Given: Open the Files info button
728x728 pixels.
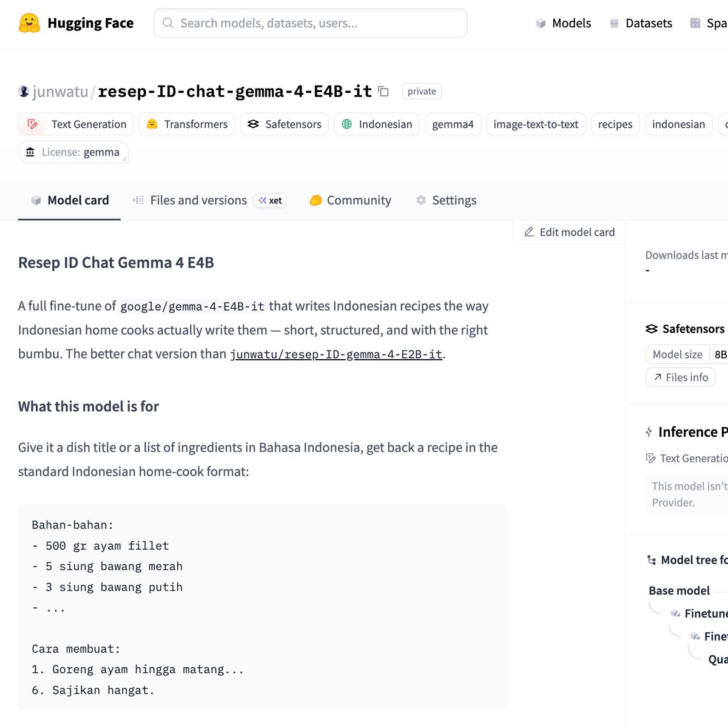Looking at the screenshot, I should 681,377.
